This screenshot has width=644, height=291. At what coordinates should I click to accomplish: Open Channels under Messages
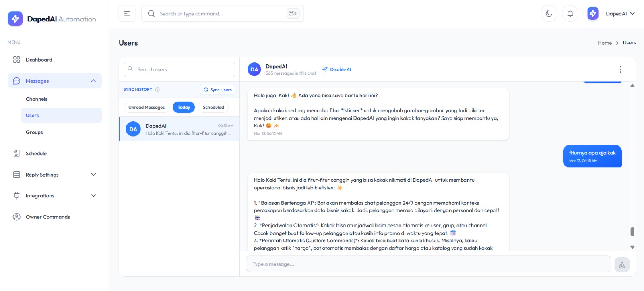click(x=37, y=99)
